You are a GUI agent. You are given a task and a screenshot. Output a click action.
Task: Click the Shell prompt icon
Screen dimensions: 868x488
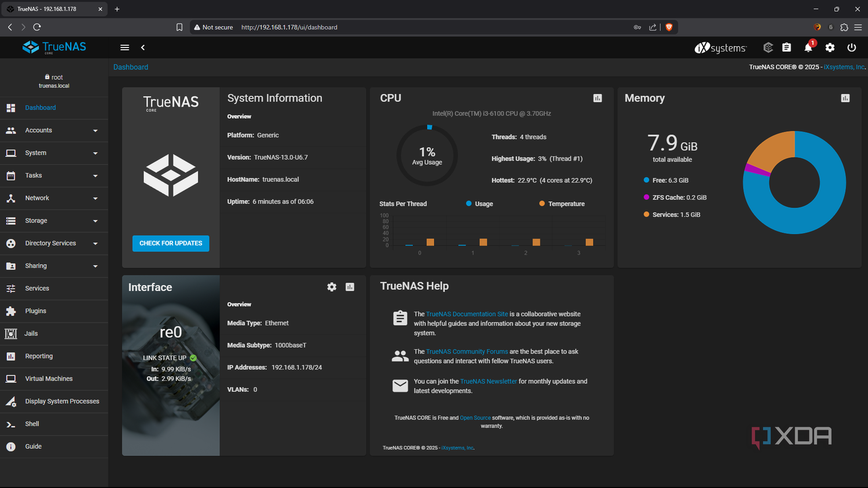pyautogui.click(x=11, y=424)
